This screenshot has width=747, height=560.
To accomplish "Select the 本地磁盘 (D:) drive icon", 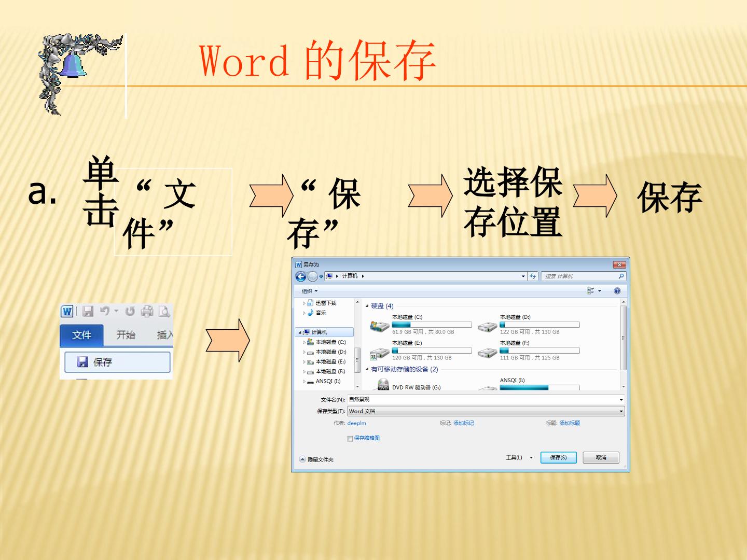I will [x=487, y=326].
